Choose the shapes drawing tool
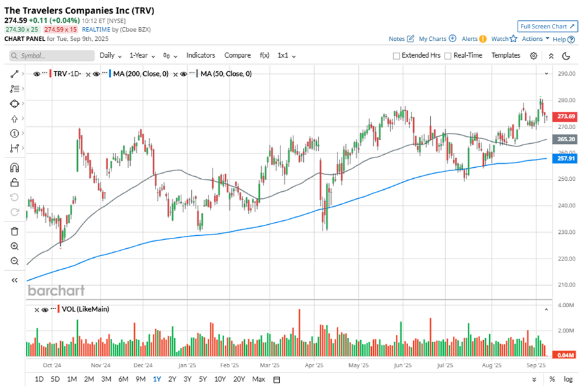Image resolution: width=585 pixels, height=392 pixels. coord(14,104)
